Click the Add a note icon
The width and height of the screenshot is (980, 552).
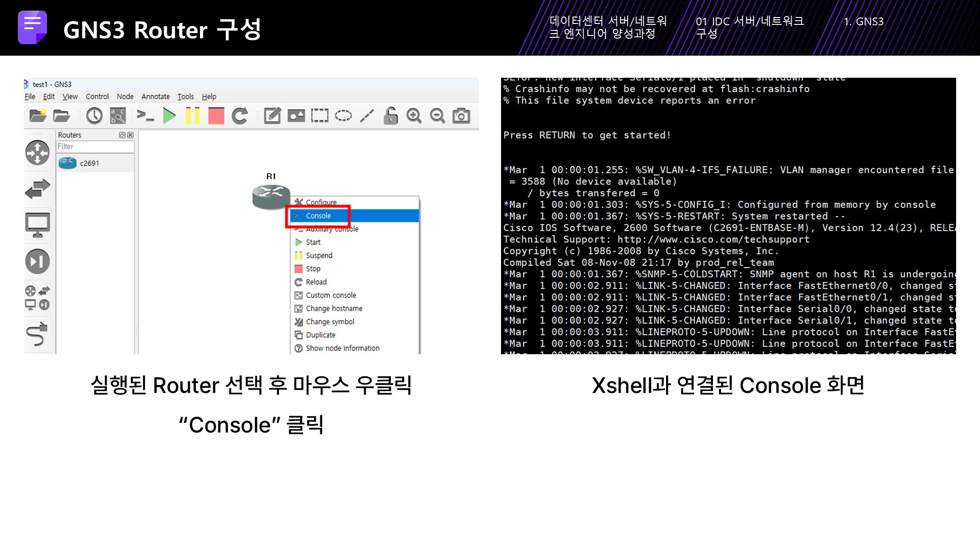[272, 116]
